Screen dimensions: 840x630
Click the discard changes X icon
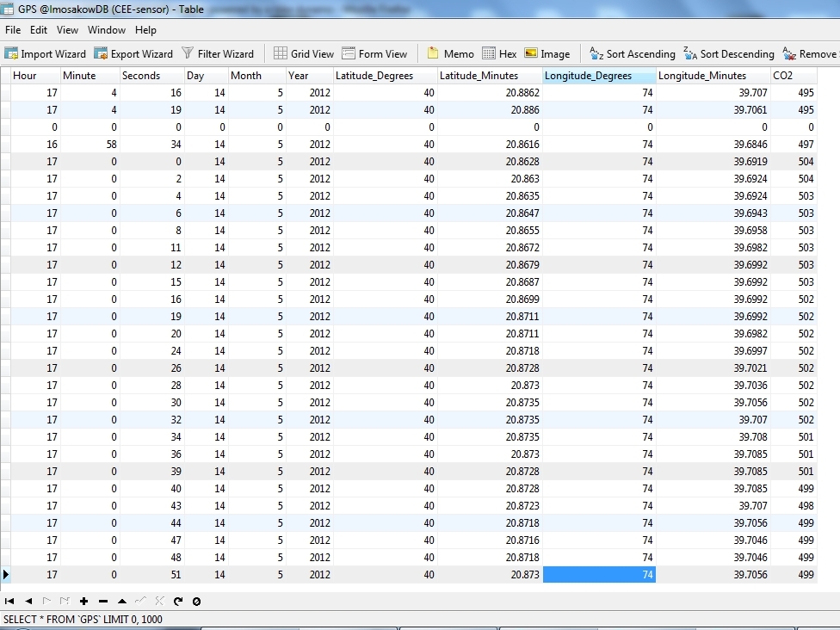(159, 601)
